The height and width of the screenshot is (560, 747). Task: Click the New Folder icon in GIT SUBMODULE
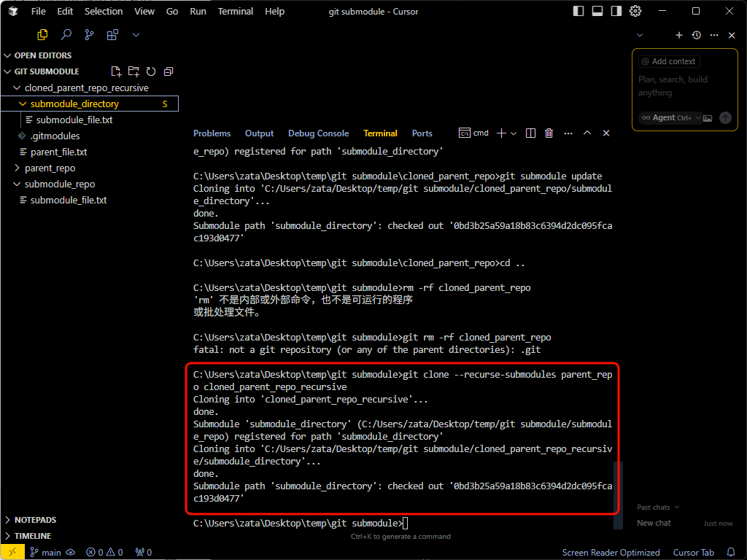click(x=133, y=71)
